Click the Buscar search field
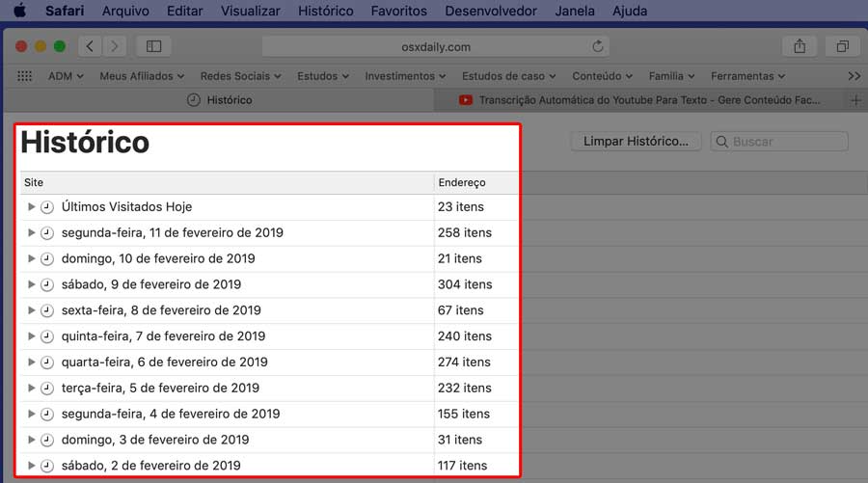 pyautogui.click(x=786, y=142)
